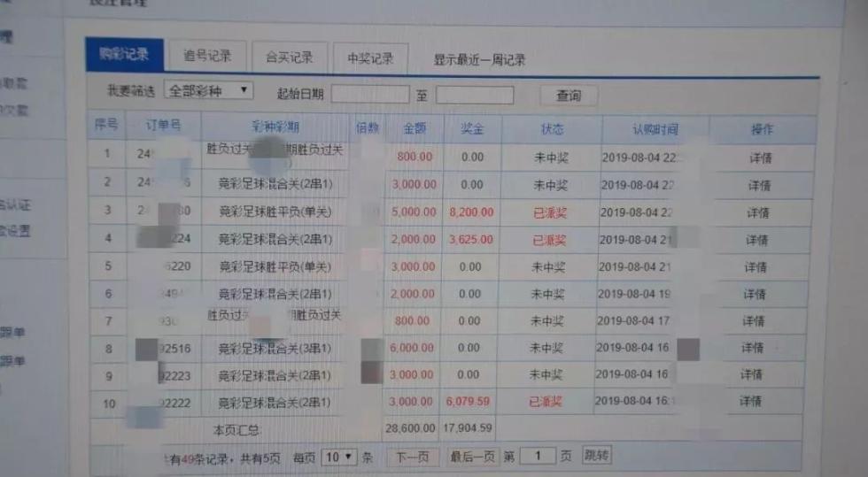The image size is (868, 477).
Task: Click 竞彩足球混合关(3串1) in row 8
Action: click(275, 349)
